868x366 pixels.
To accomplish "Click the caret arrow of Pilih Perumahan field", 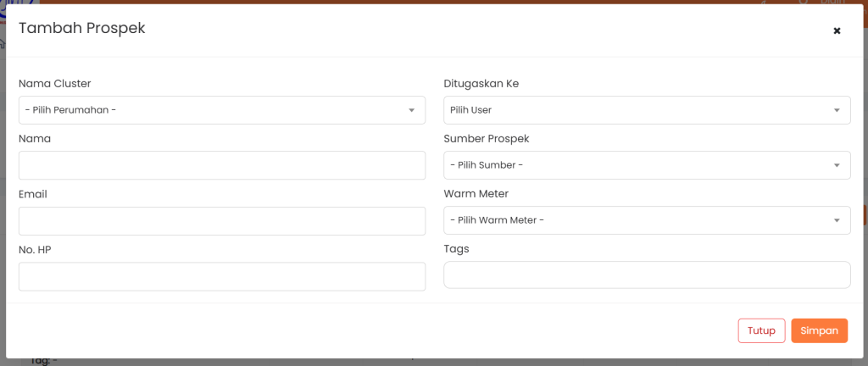I will coord(411,110).
